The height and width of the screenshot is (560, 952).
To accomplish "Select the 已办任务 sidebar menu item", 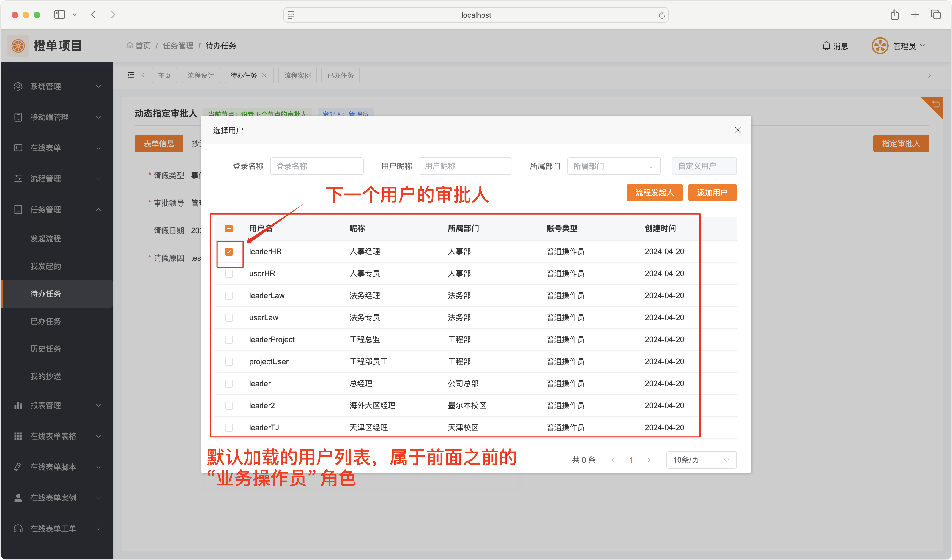I will click(x=46, y=321).
